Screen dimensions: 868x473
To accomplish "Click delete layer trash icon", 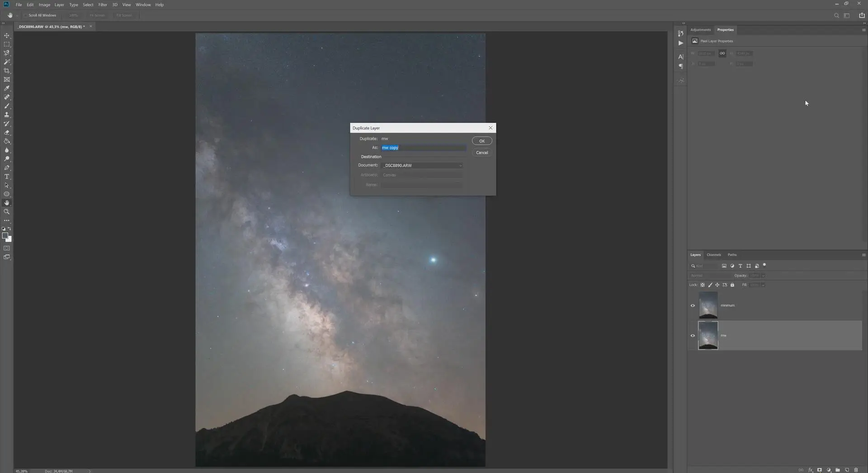I will [x=856, y=470].
